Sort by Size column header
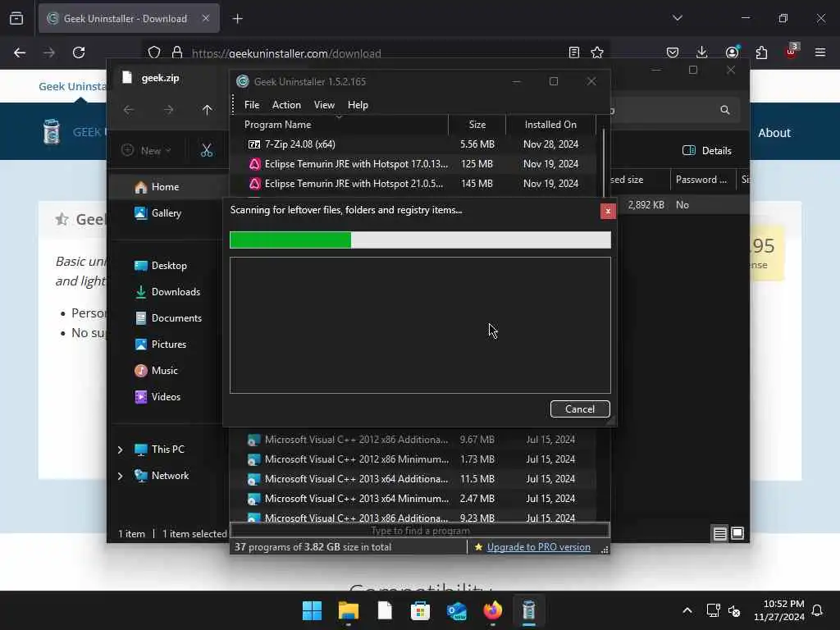 click(x=477, y=125)
